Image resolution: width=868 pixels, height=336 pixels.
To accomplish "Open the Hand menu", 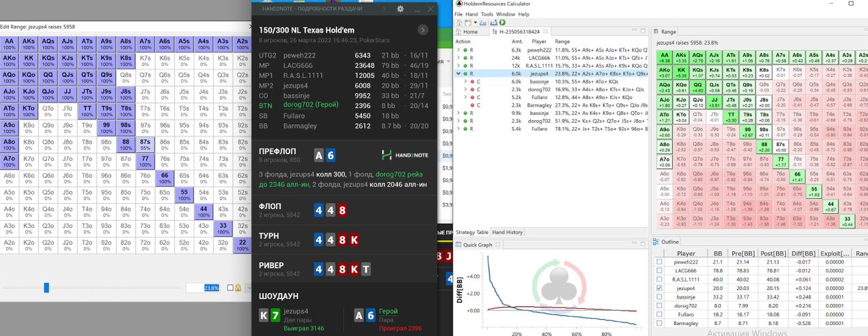I will (x=471, y=14).
